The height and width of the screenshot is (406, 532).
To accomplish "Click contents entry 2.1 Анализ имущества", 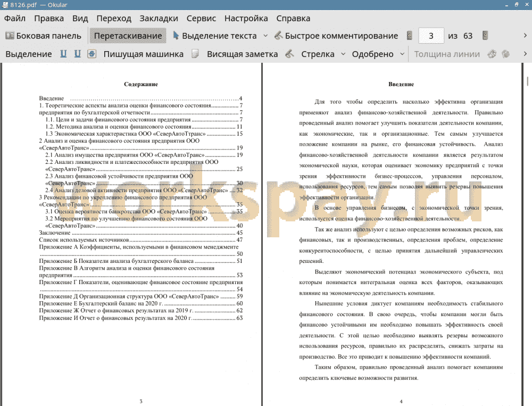I will [x=144, y=155].
